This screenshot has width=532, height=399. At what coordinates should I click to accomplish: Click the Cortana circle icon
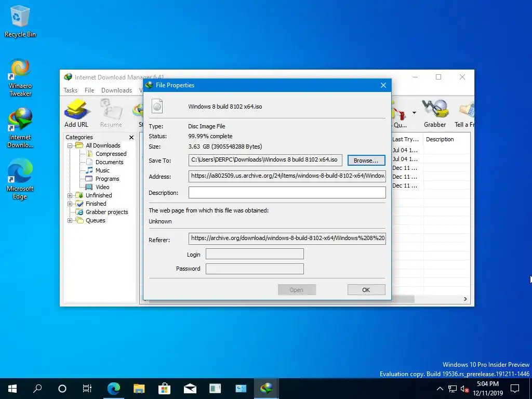[62, 389]
